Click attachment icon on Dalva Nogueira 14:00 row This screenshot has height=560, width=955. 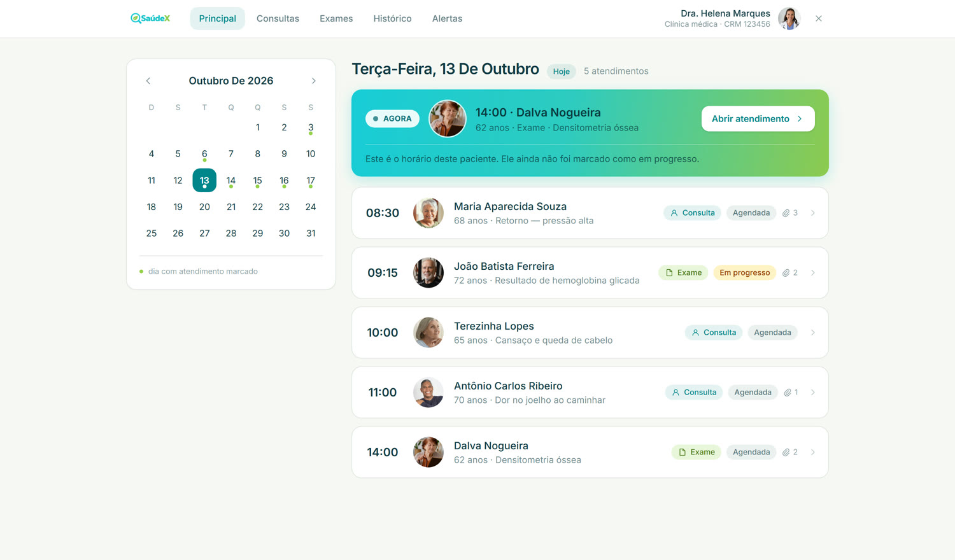point(786,452)
